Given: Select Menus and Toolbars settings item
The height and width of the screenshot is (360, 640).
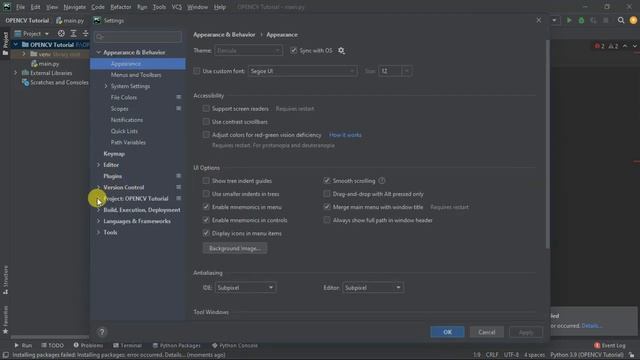Looking at the screenshot, I should pos(136,75).
